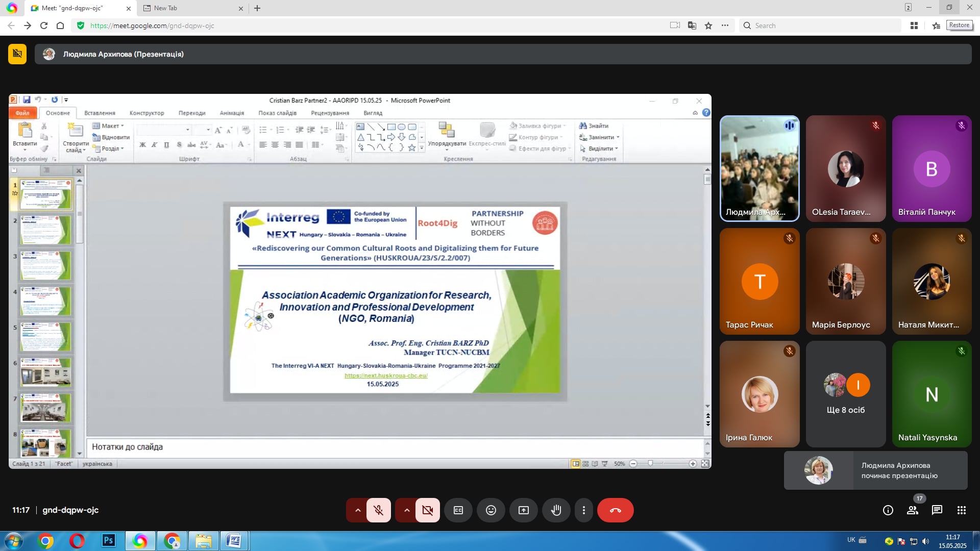Reload the page in browser toolbar

(44, 26)
